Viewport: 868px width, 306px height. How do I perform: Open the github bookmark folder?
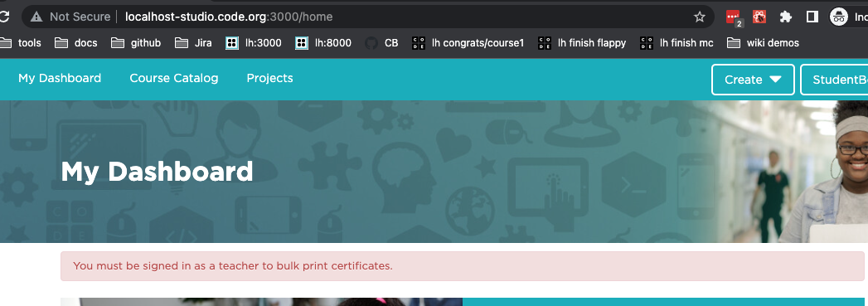[136, 42]
